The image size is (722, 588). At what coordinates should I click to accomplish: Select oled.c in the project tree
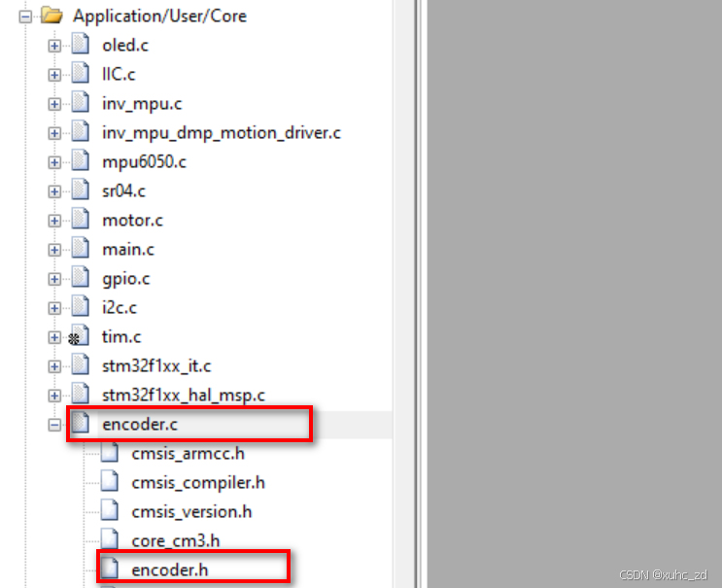tap(125, 46)
